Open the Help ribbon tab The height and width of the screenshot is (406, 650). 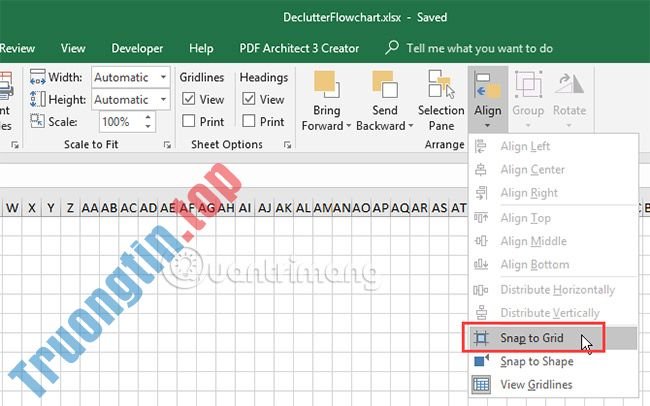click(201, 49)
